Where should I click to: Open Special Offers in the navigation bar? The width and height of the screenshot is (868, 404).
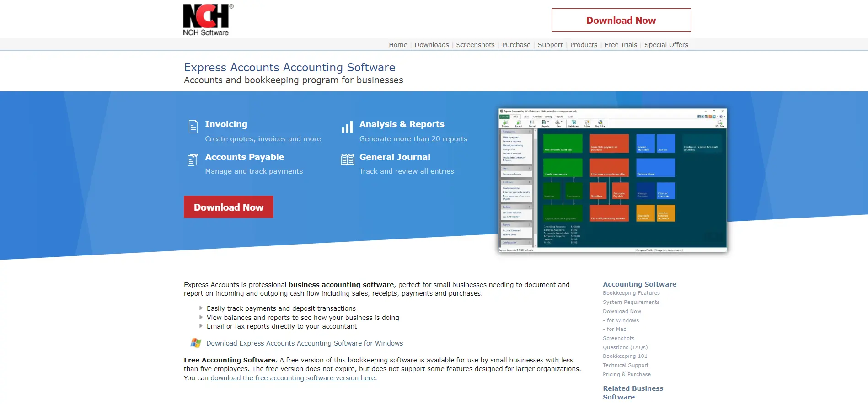[666, 45]
